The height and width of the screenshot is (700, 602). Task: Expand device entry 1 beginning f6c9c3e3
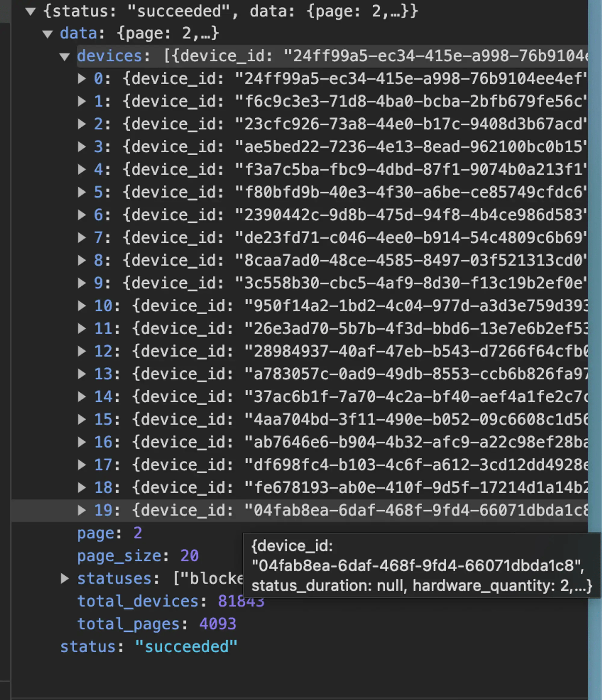(82, 101)
